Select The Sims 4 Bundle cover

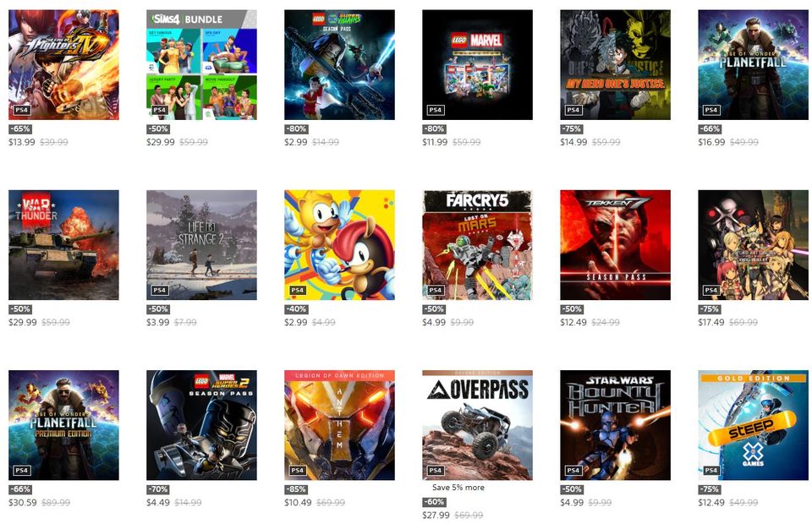[201, 65]
